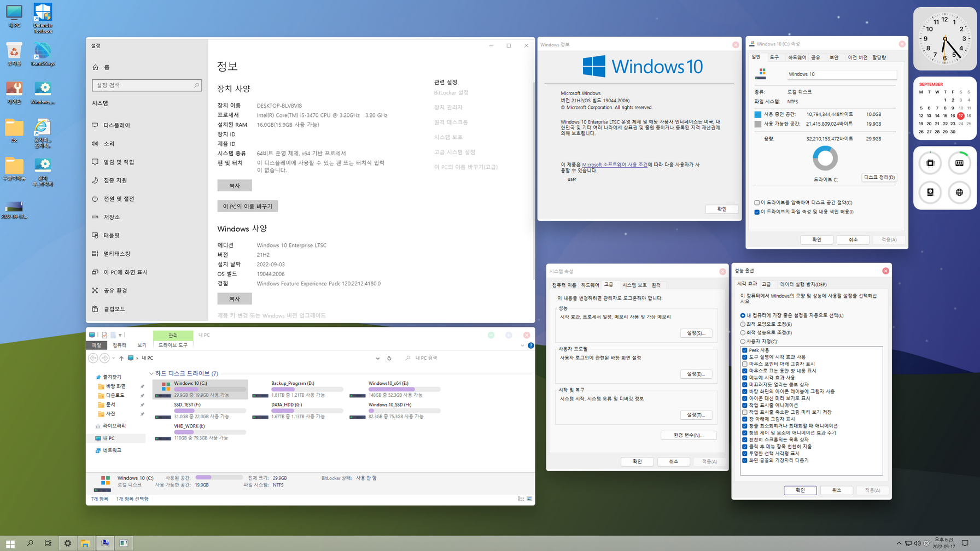This screenshot has height=551, width=980.
Task: Click the search magnifier in Settings search box
Action: tap(196, 85)
